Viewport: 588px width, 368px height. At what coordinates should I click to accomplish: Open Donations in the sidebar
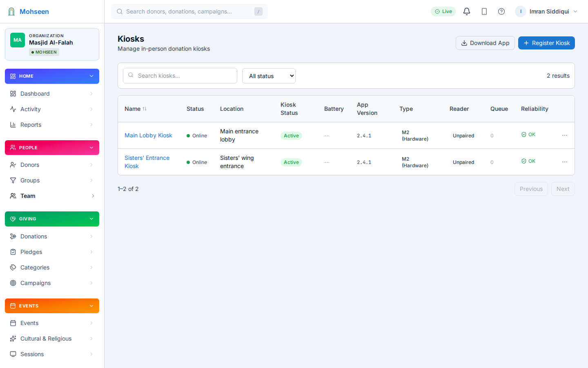coord(52,236)
